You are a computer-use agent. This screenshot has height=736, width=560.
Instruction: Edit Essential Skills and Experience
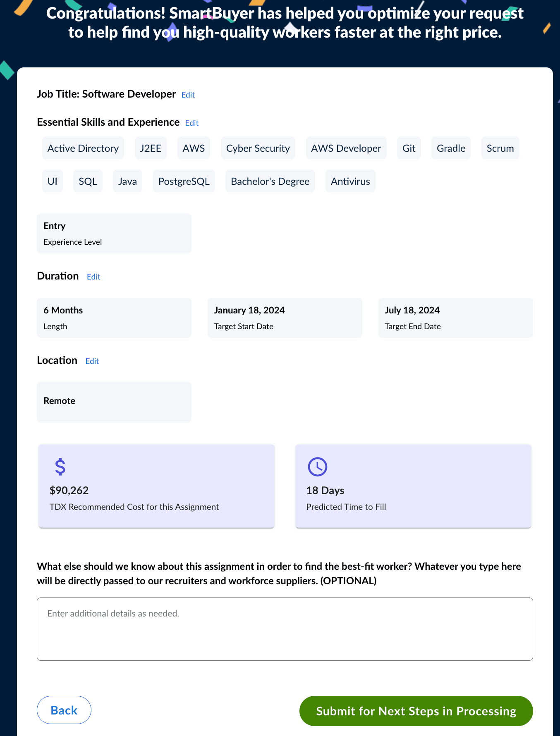(192, 123)
